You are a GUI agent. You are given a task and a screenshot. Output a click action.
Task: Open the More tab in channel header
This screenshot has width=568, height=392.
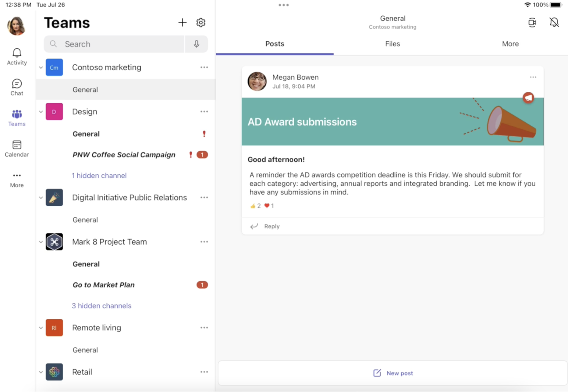click(x=510, y=44)
